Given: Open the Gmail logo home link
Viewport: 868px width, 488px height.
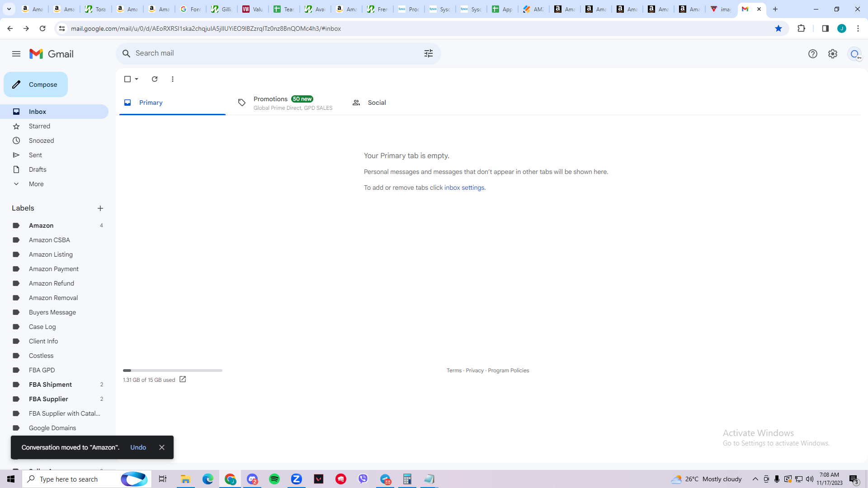Looking at the screenshot, I should point(52,54).
